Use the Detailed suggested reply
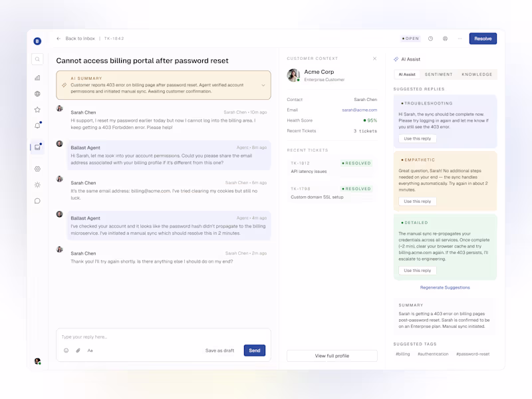532x399 pixels. pos(418,271)
